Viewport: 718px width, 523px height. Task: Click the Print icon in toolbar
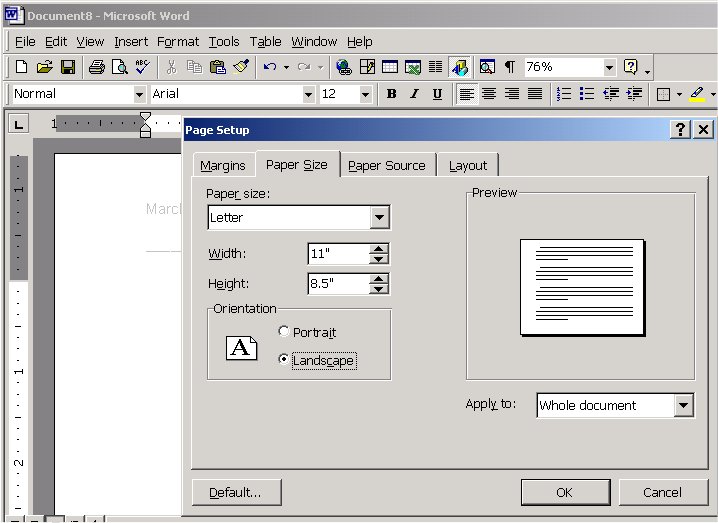tap(97, 67)
